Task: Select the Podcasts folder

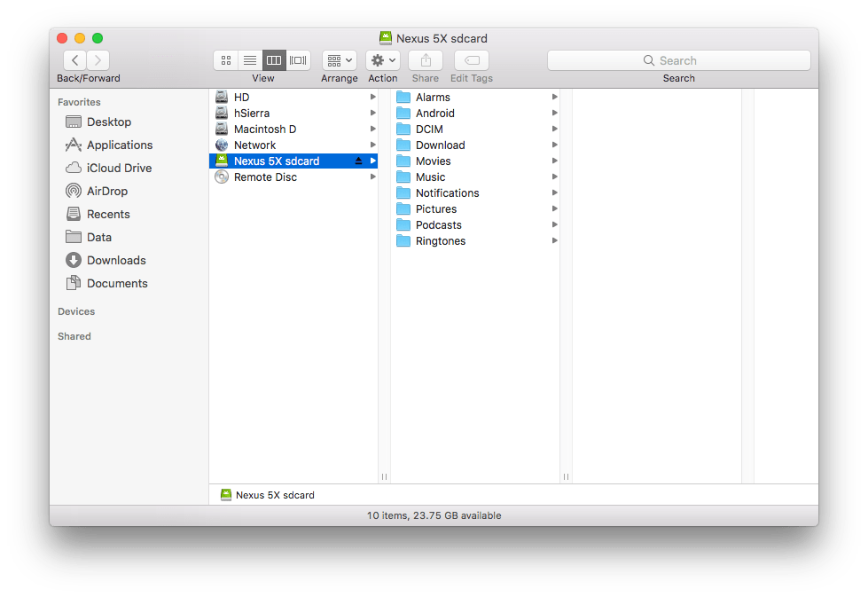Action: click(475, 225)
